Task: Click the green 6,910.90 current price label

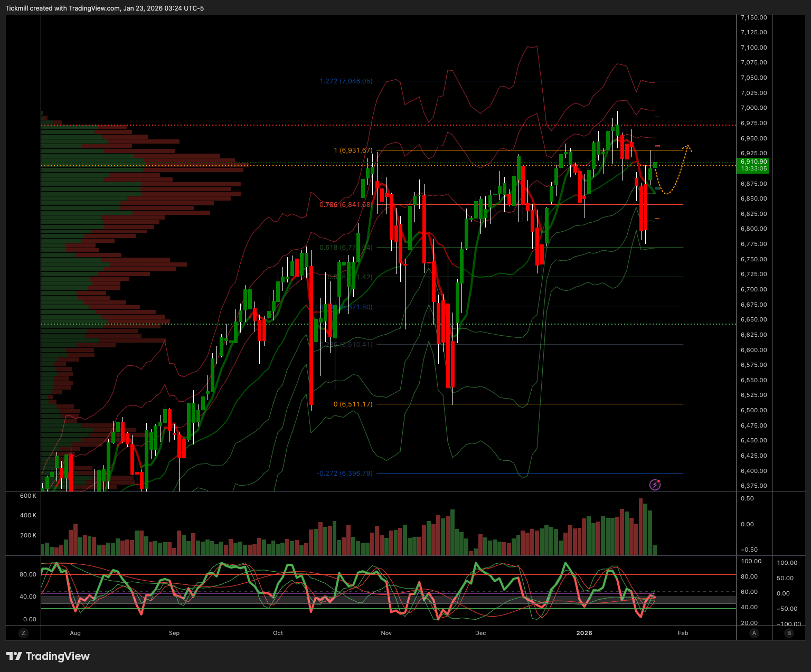Action: (x=753, y=165)
